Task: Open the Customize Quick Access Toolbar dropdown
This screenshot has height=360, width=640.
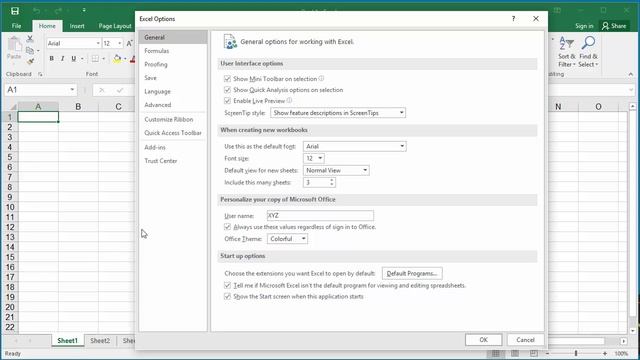Action: click(x=84, y=11)
